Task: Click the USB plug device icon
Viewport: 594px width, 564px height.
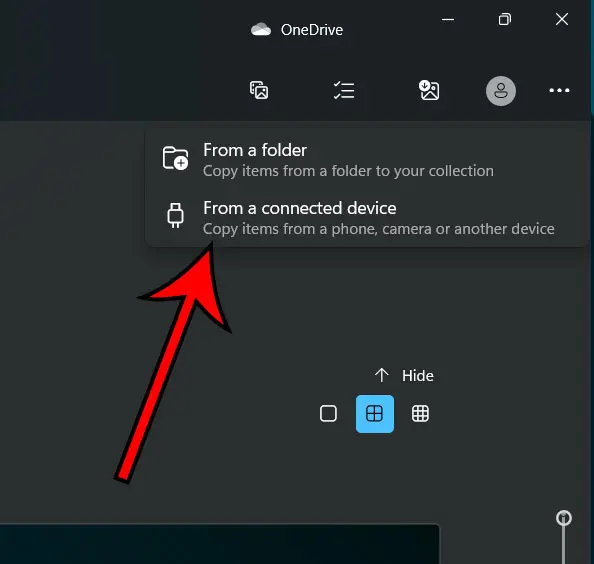Action: 175,216
